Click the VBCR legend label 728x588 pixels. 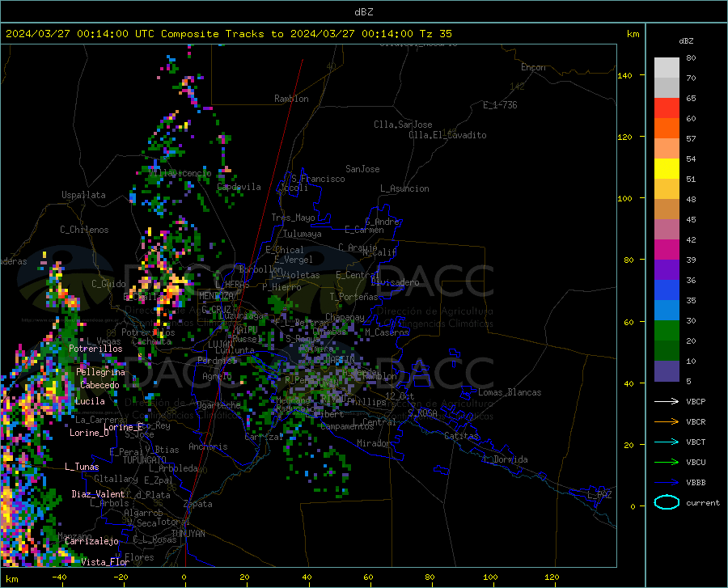coord(696,422)
